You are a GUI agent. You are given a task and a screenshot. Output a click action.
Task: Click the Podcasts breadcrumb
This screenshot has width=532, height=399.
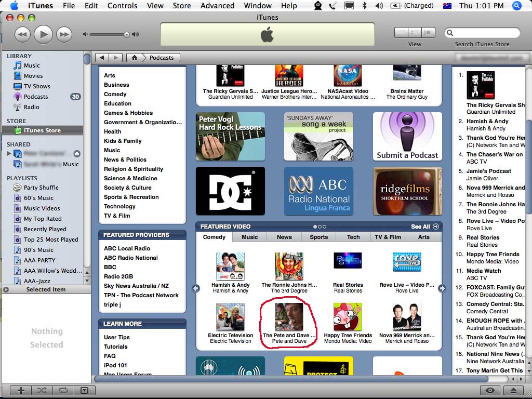162,58
